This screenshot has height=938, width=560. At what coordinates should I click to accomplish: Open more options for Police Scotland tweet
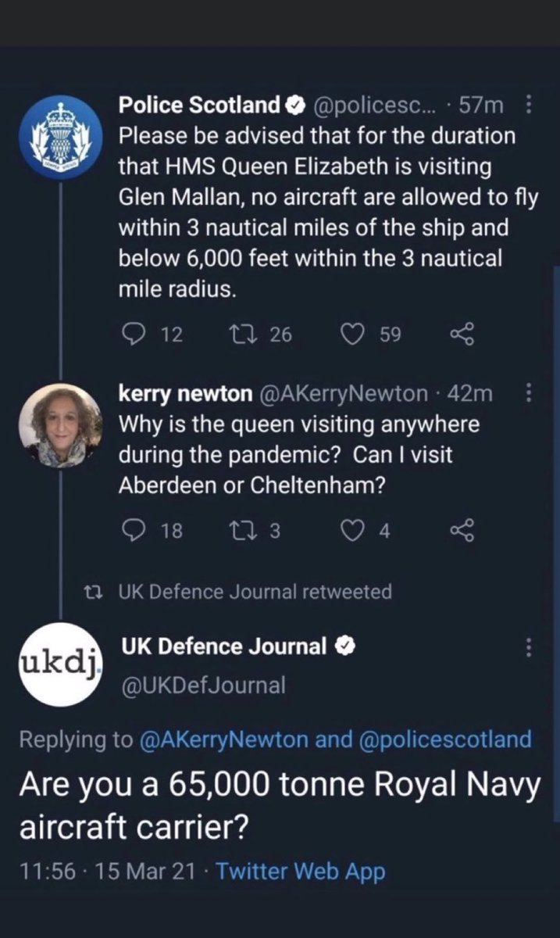530,104
